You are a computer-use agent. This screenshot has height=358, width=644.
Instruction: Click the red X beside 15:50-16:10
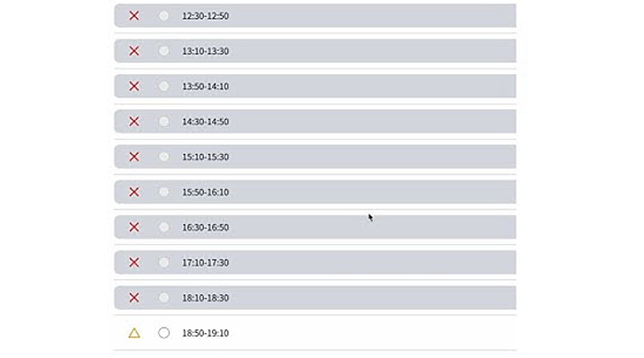click(x=134, y=192)
